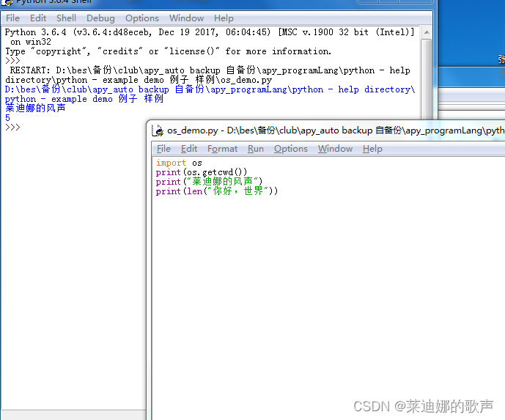The image size is (505, 420).
Task: Click the blue 'D:\bes\备份\club' cwd output line
Action: [210, 94]
